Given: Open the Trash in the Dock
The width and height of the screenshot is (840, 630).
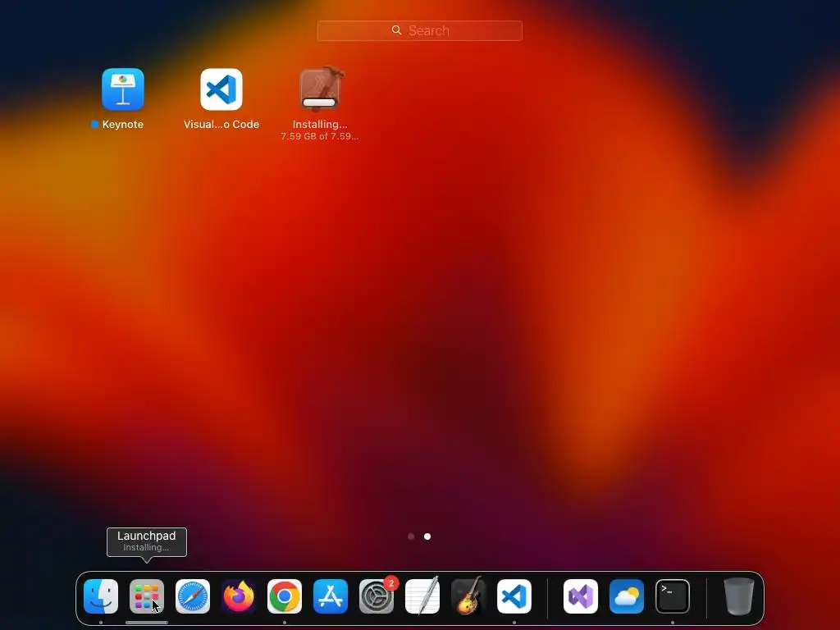Looking at the screenshot, I should pyautogui.click(x=739, y=596).
